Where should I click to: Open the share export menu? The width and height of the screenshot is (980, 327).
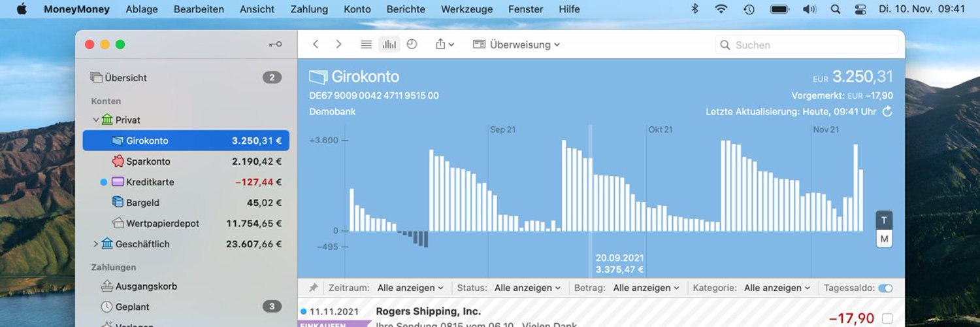pyautogui.click(x=444, y=44)
